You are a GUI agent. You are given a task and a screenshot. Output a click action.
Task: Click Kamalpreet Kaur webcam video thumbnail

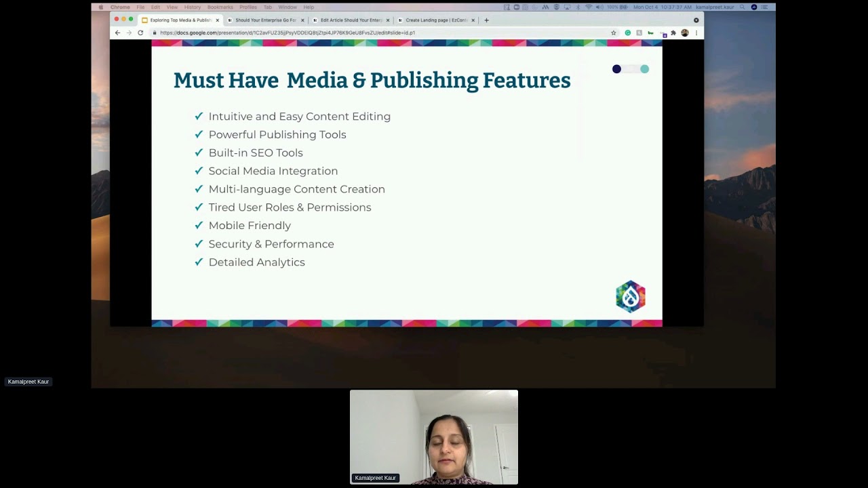434,436
